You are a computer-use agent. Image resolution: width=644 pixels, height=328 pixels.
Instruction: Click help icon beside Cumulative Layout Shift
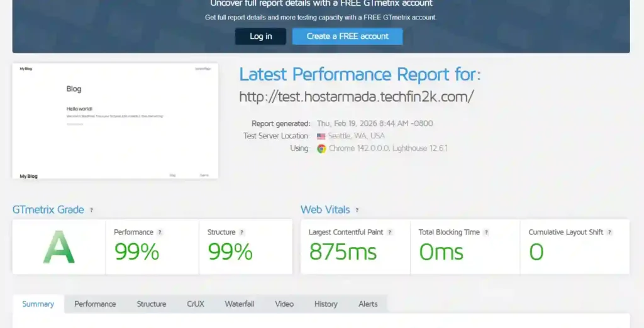[x=609, y=232]
